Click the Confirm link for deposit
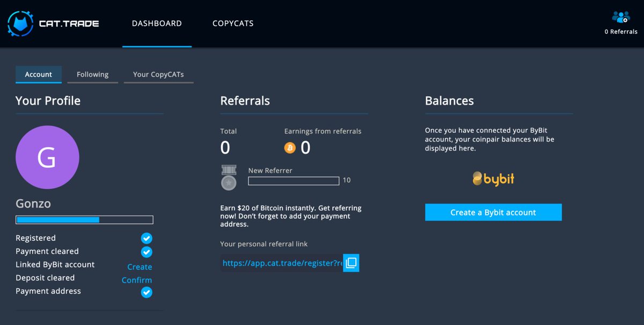Viewport: 644px width, 325px height. click(x=137, y=280)
